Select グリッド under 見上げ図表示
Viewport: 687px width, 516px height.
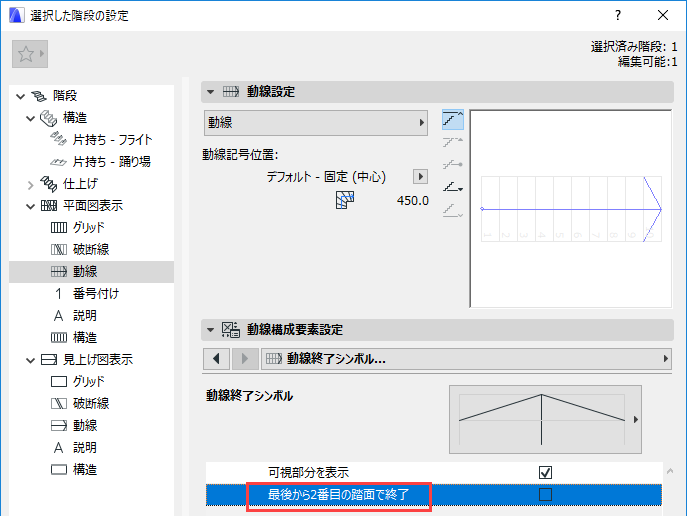(89, 382)
